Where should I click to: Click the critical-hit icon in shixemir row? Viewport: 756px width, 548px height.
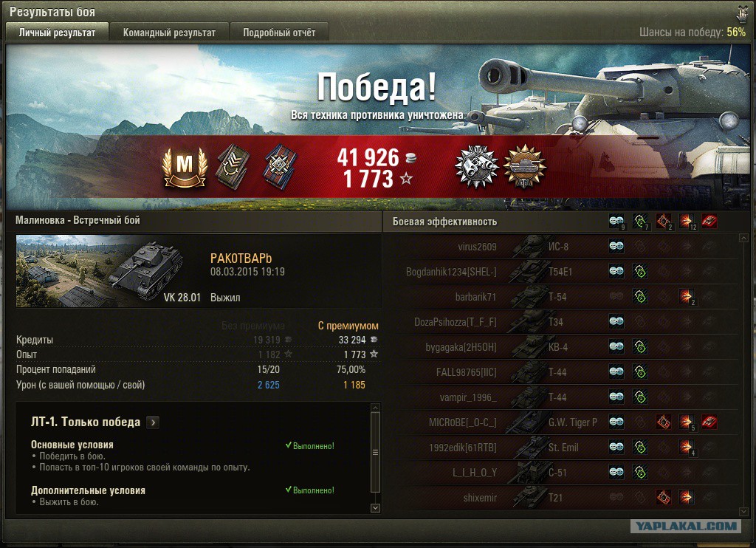[664, 497]
